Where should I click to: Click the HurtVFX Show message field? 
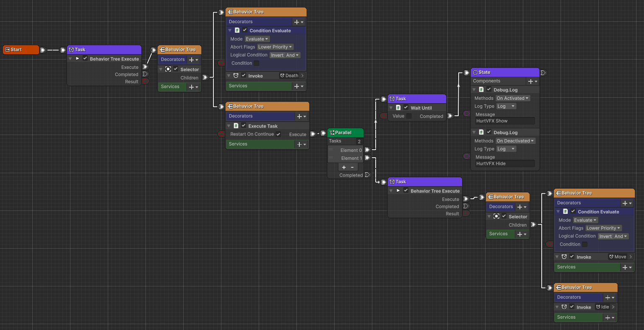504,121
